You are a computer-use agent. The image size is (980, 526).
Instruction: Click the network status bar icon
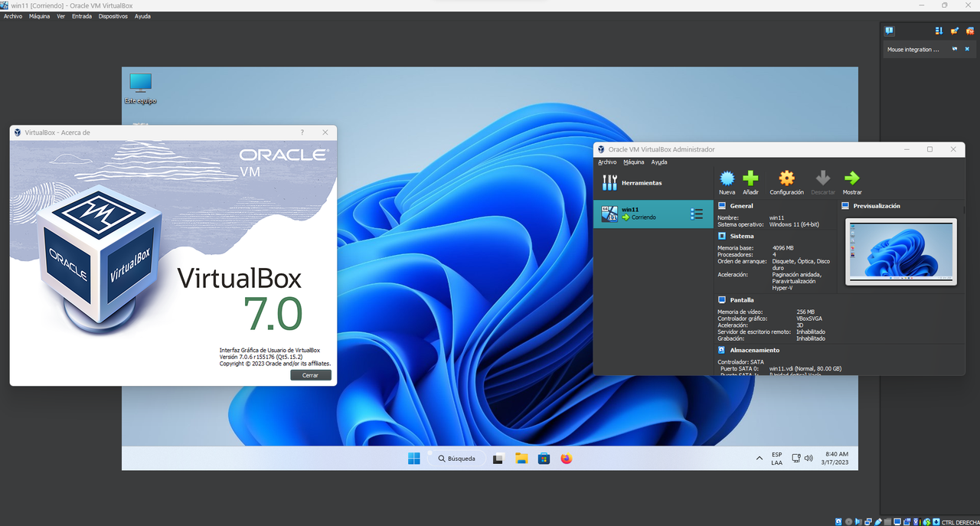868,521
